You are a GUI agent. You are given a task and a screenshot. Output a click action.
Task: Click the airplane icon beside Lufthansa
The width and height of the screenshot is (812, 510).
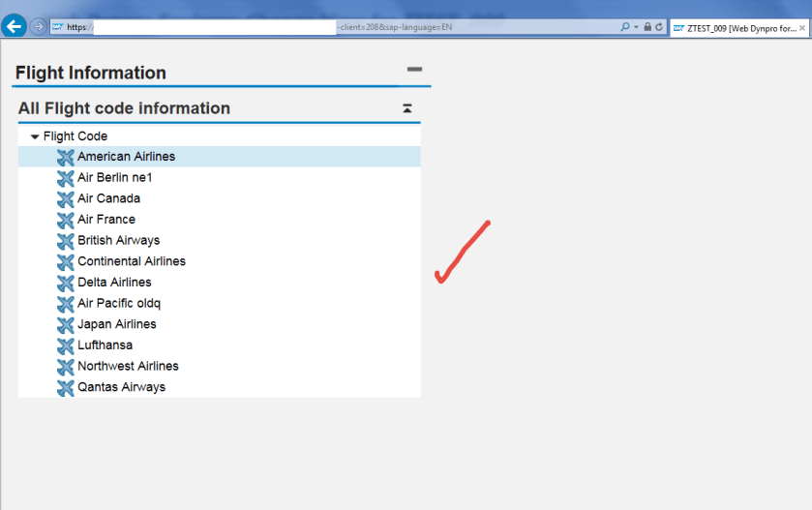[x=65, y=345]
